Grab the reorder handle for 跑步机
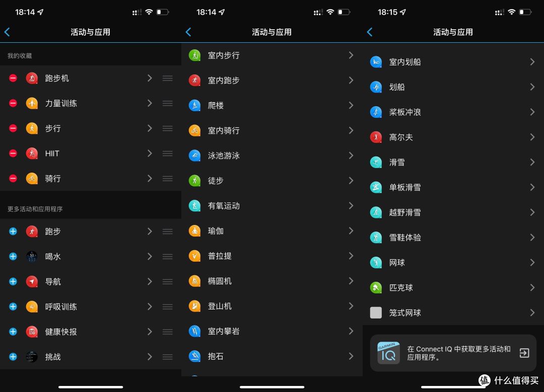The height and width of the screenshot is (392, 544). [168, 79]
